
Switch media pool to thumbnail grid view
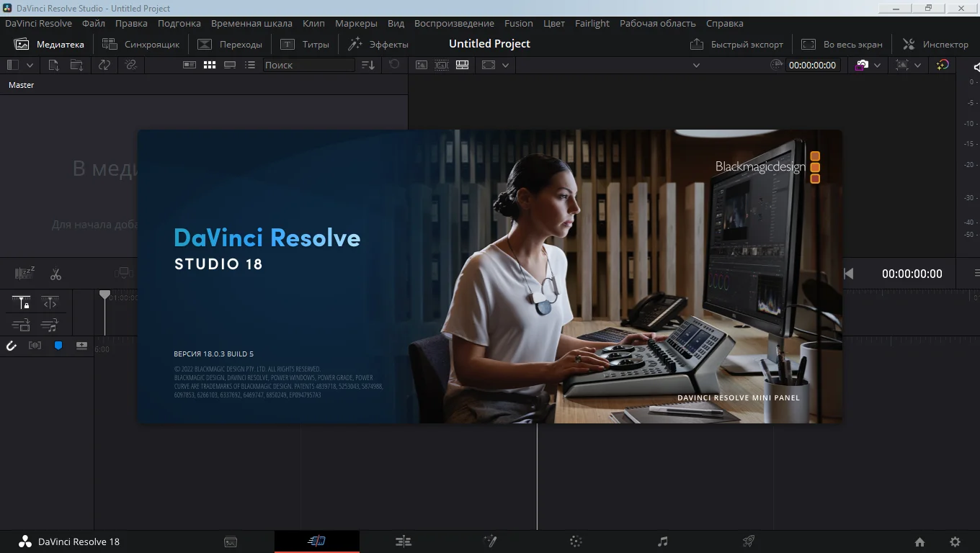click(x=210, y=65)
